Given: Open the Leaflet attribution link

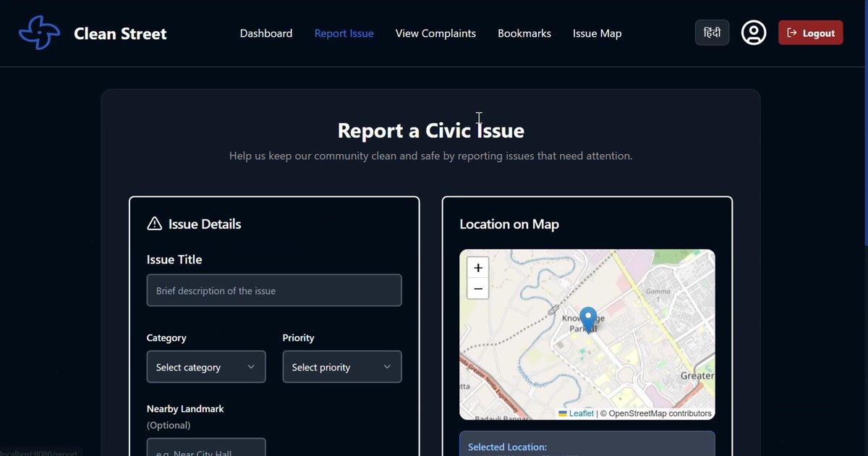Looking at the screenshot, I should tap(581, 413).
